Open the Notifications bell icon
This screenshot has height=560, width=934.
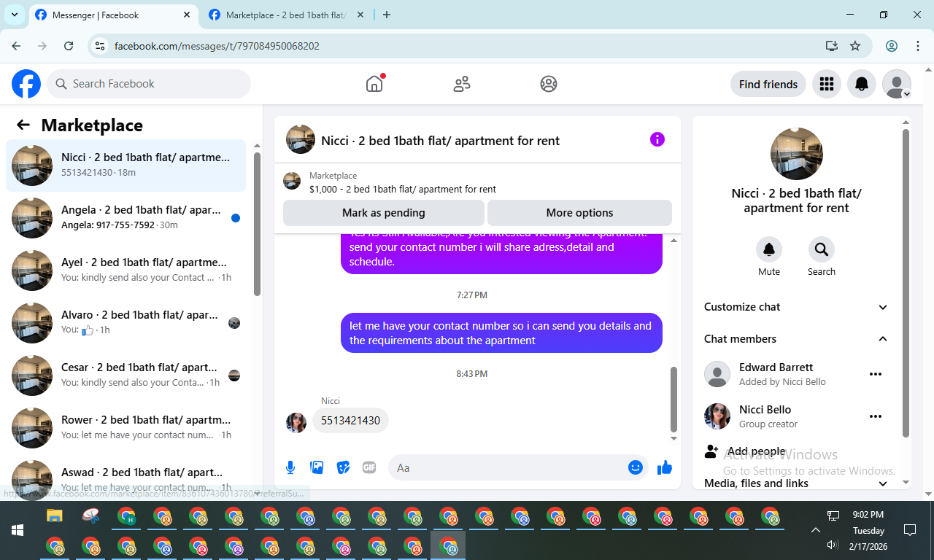(x=862, y=84)
